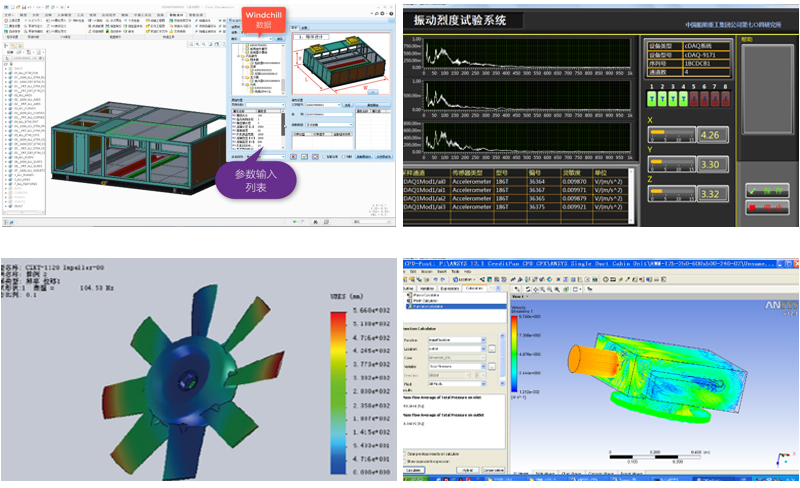Click the settings gear icon at Creo top right
Screen dimensions: 800x488
click(x=383, y=13)
